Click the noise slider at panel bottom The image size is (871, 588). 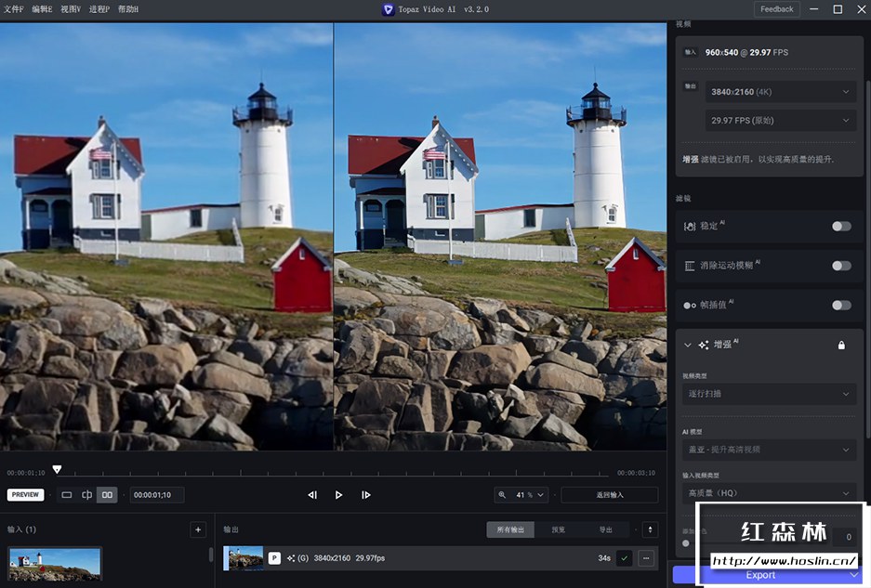(685, 543)
